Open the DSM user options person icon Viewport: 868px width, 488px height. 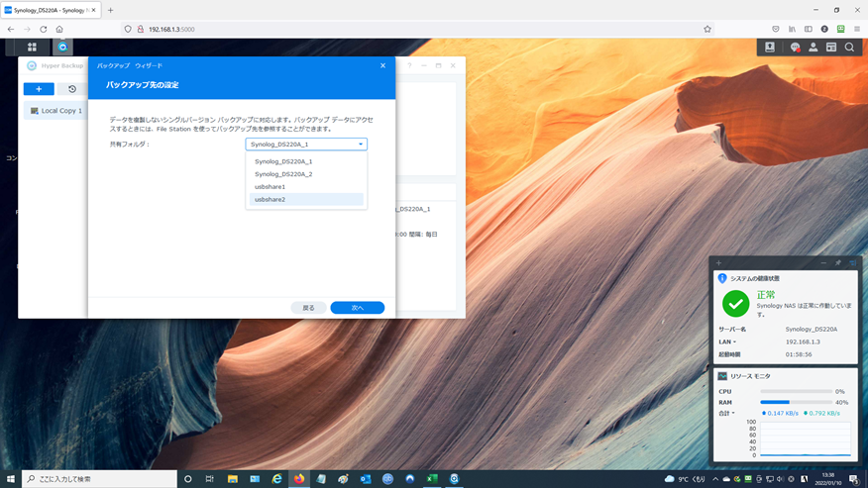(813, 48)
